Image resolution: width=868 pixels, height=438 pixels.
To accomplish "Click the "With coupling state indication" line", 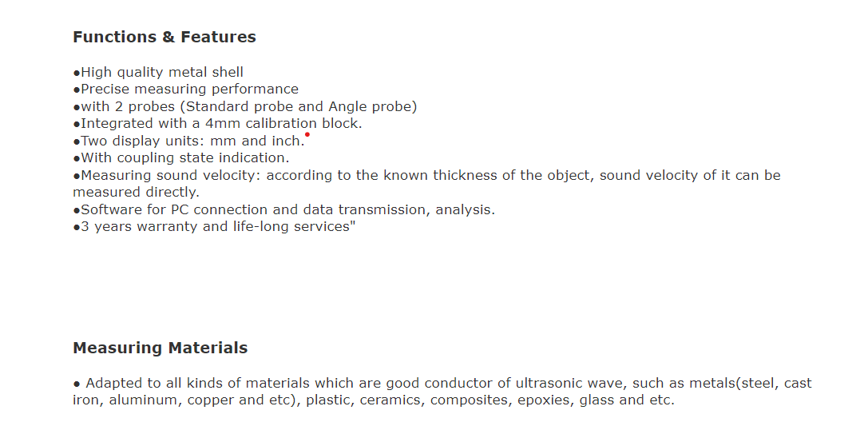I will pos(180,157).
